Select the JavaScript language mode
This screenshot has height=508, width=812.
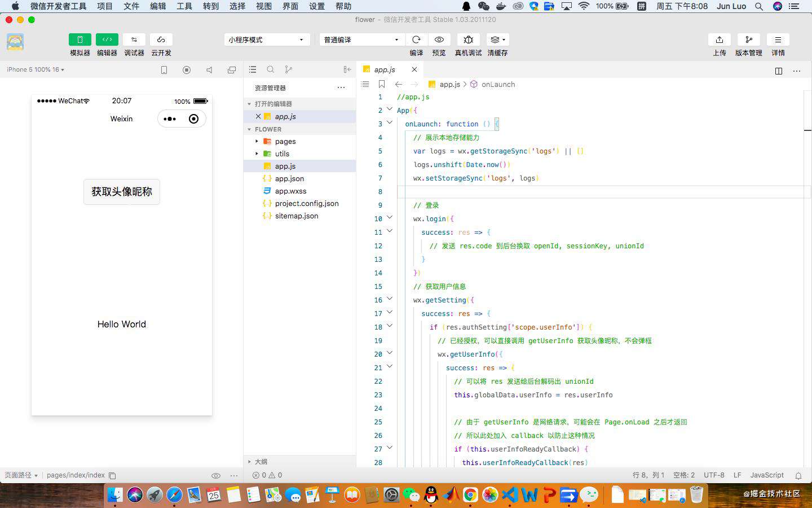point(767,475)
